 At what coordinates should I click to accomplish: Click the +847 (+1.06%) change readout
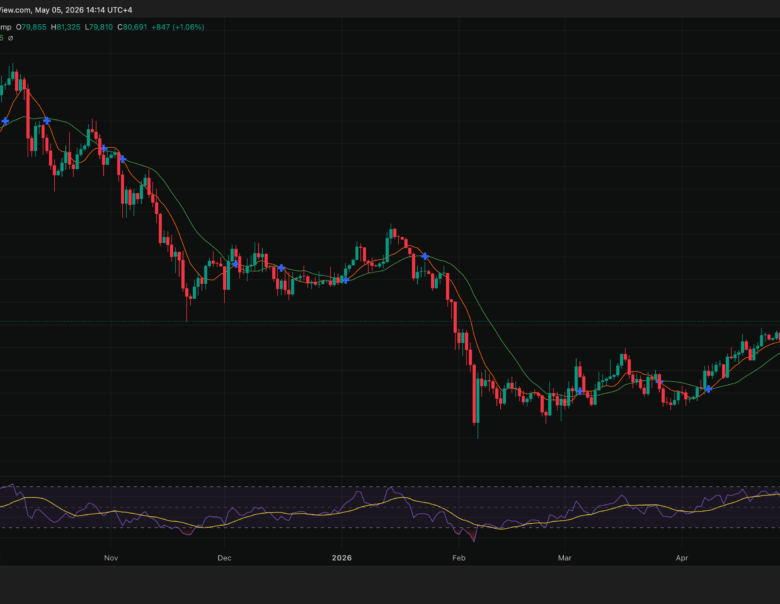(x=178, y=27)
